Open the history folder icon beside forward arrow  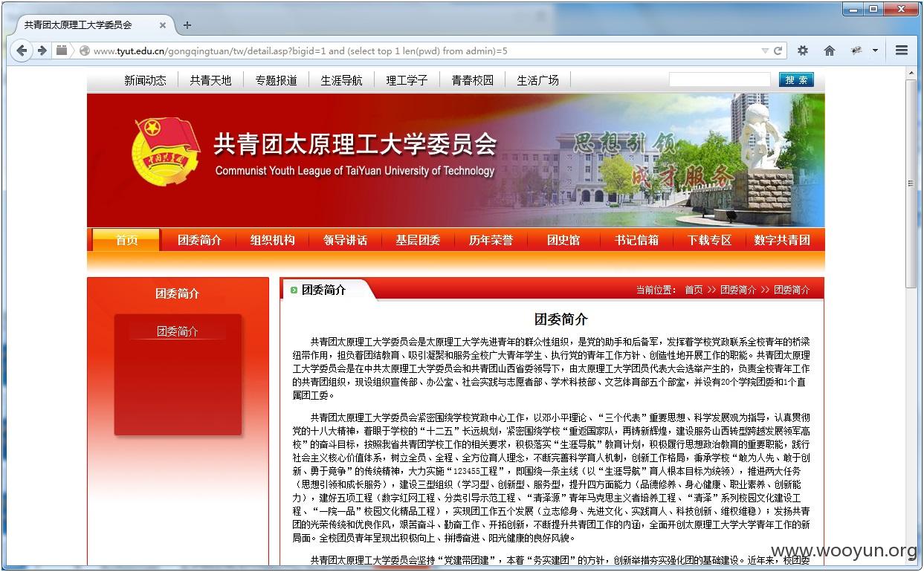[x=62, y=51]
